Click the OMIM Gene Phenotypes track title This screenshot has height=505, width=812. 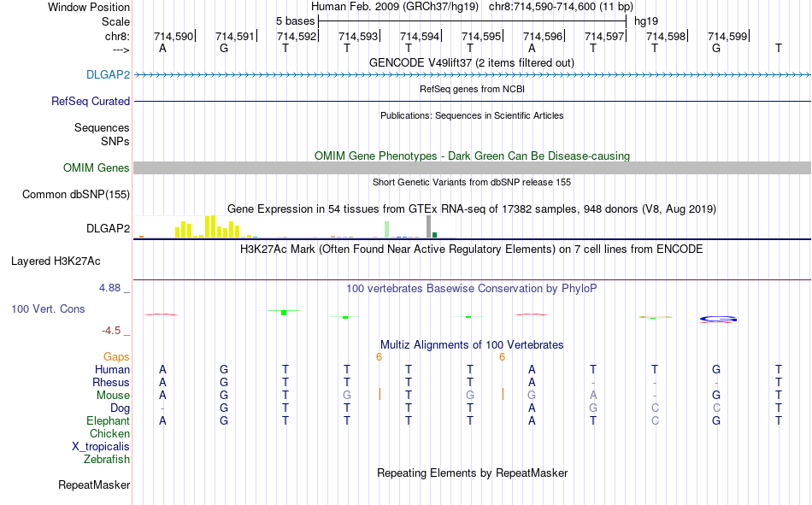(472, 156)
